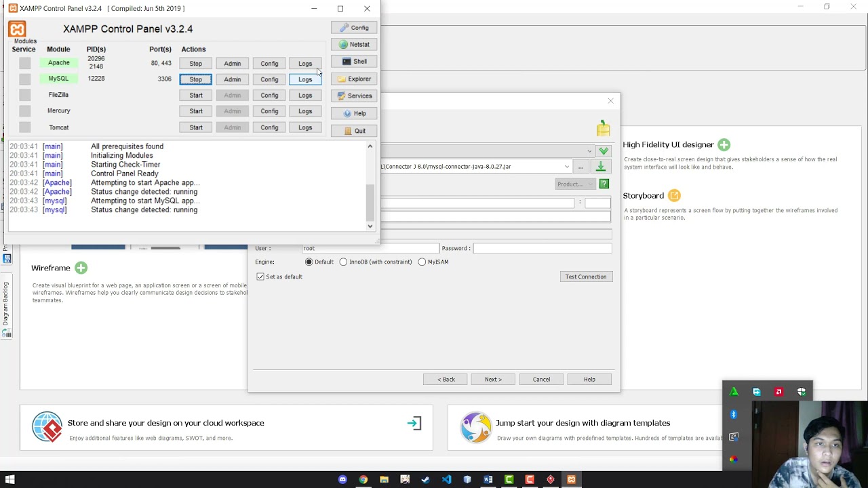Open the XAMPP Shell
The width and height of the screenshot is (868, 488).
click(x=354, y=62)
